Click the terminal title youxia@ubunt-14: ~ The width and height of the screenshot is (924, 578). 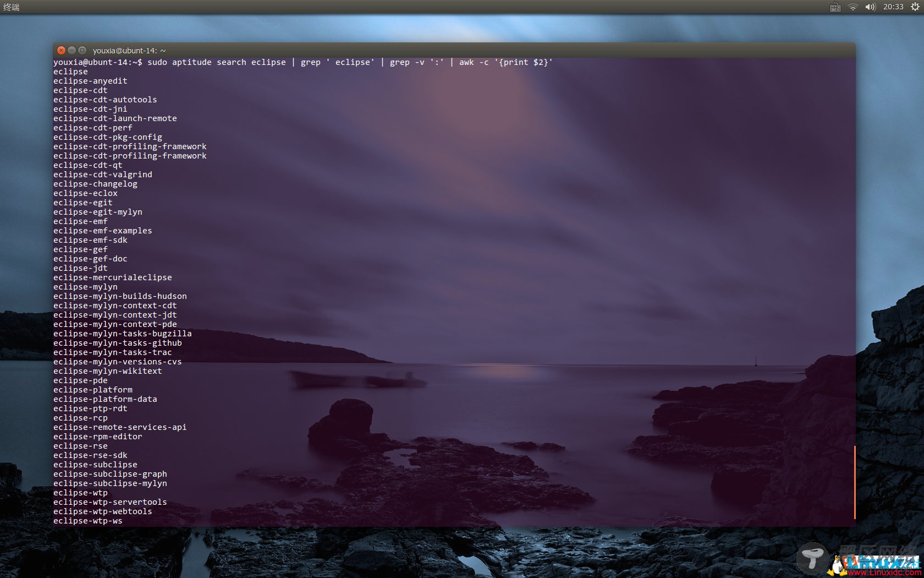point(129,51)
